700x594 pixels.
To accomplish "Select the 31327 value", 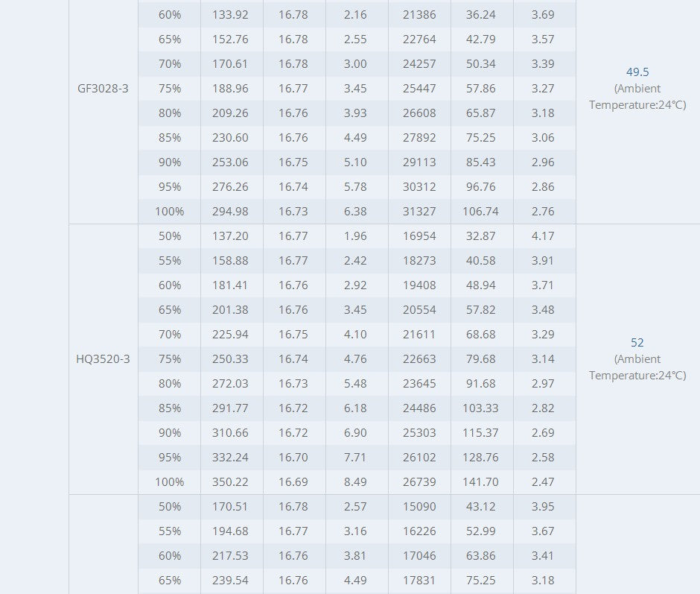I will pos(419,212).
